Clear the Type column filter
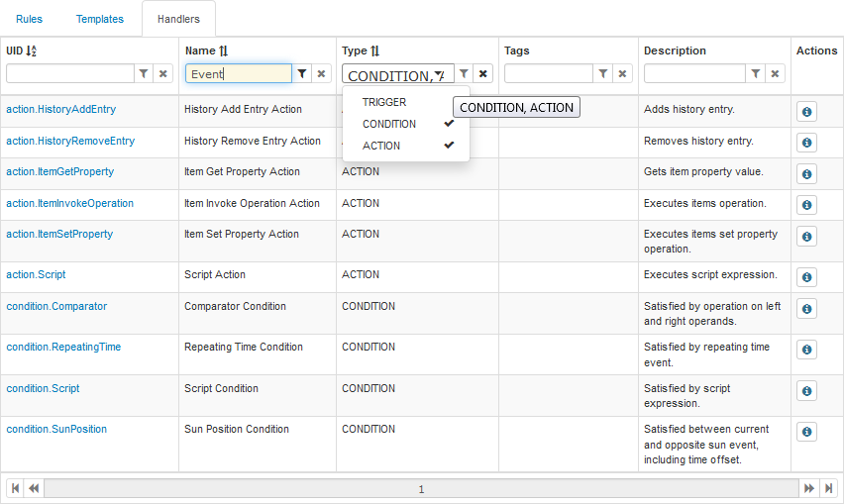The image size is (844, 504). 482,73
